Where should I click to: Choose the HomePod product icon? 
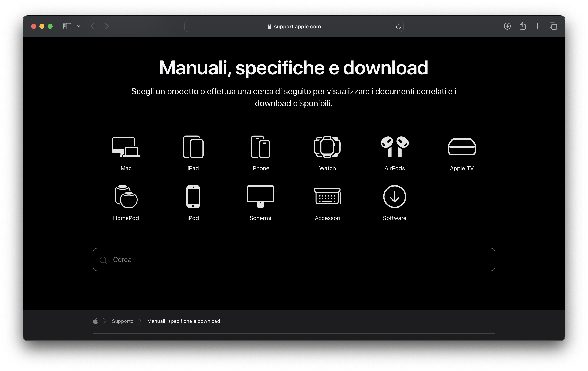[126, 197]
